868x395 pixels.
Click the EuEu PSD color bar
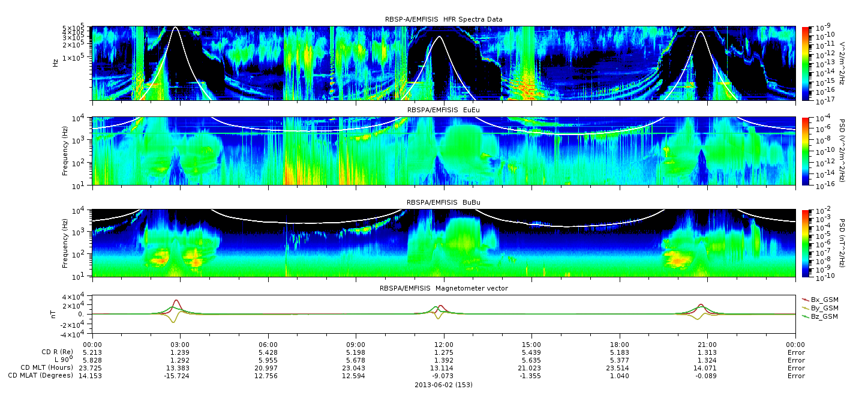click(x=806, y=151)
